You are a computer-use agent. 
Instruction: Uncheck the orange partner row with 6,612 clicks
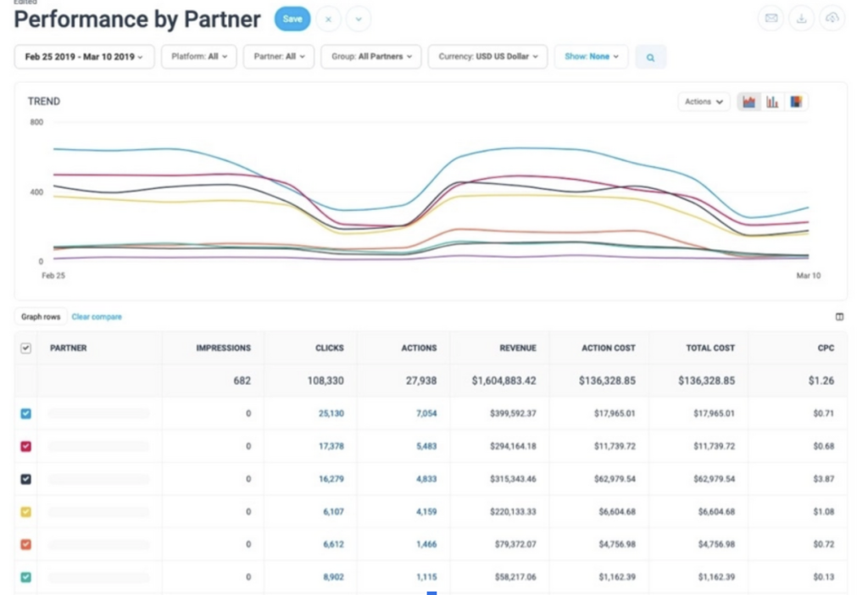[26, 545]
